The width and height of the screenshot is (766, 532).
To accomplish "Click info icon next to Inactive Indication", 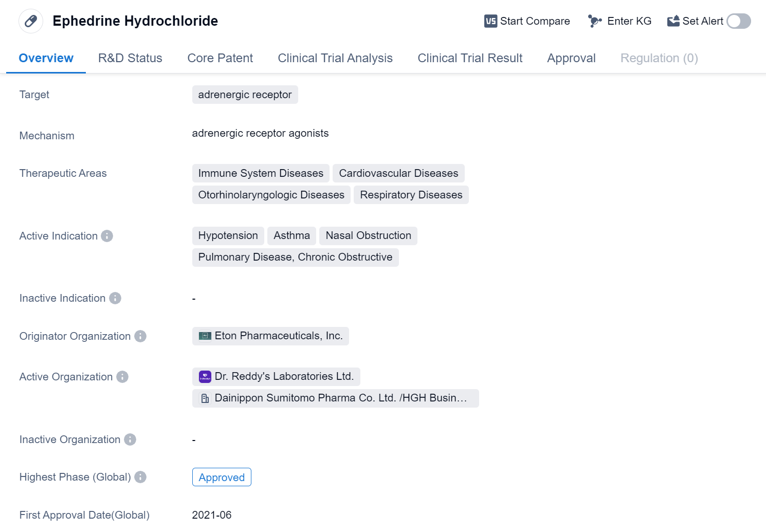I will coord(115,298).
